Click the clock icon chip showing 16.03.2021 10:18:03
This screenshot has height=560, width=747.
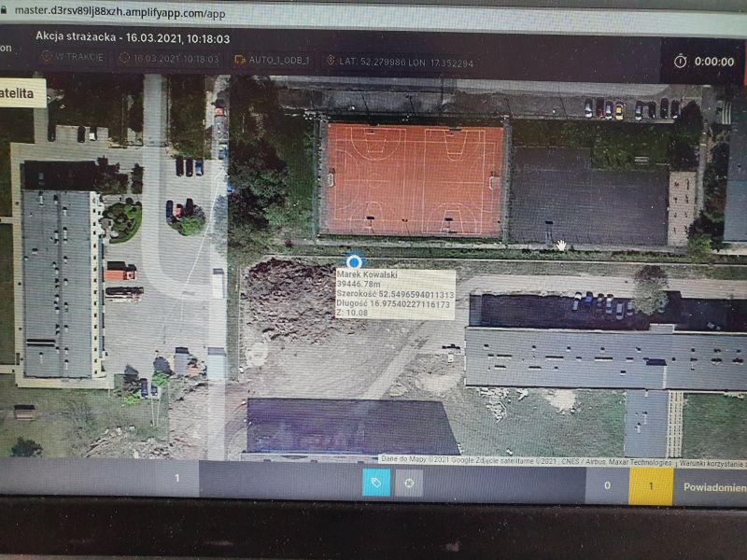click(124, 59)
